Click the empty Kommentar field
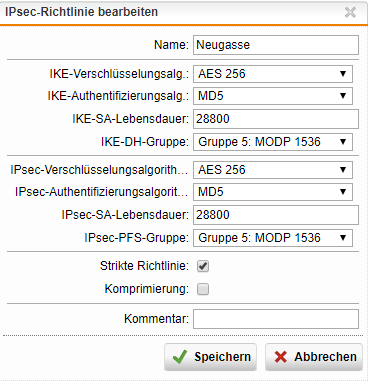The width and height of the screenshot is (370, 383). coord(276,319)
